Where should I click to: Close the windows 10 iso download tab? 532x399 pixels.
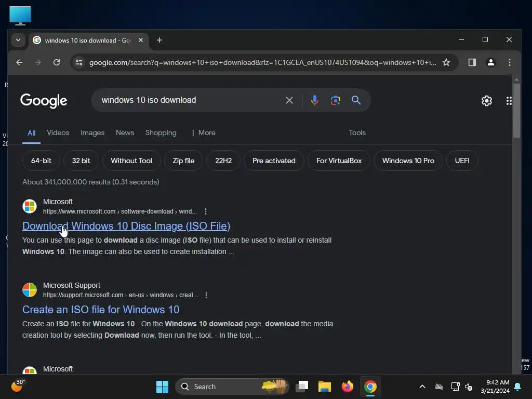(x=141, y=40)
